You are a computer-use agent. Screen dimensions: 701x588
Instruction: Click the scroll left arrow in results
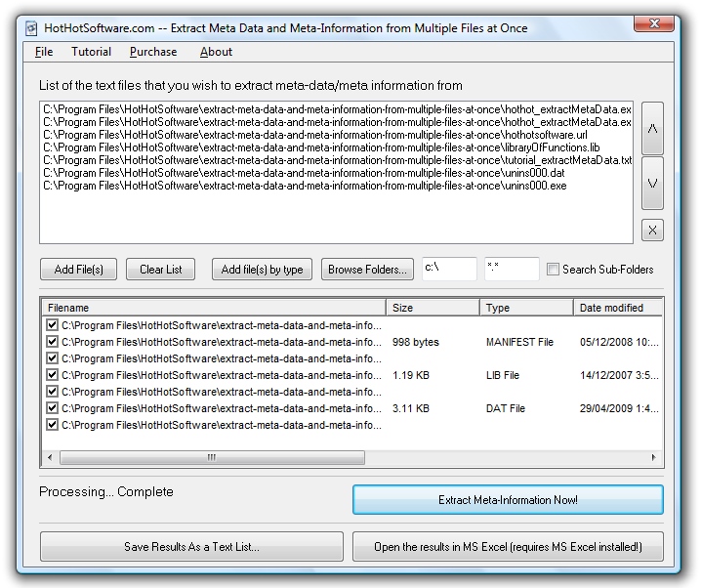[50, 457]
